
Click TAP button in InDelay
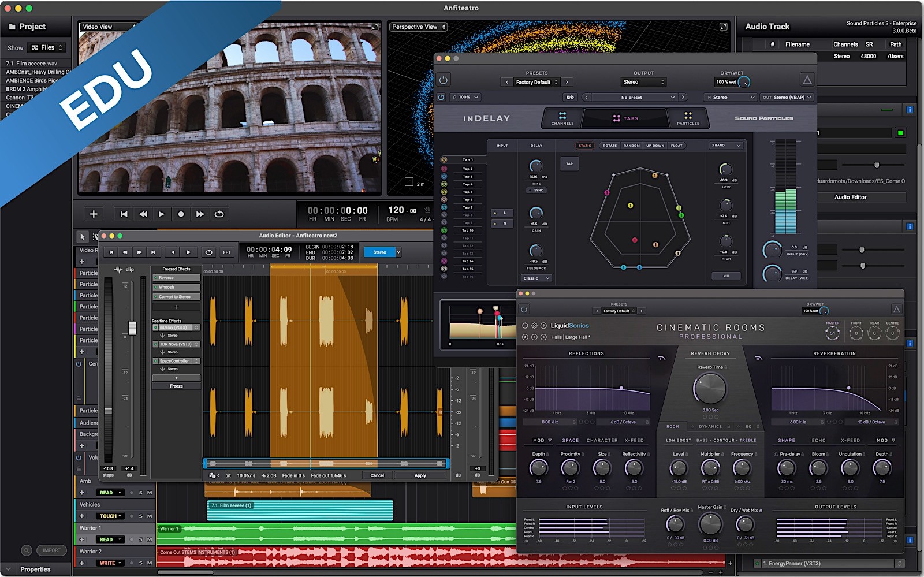tap(569, 163)
